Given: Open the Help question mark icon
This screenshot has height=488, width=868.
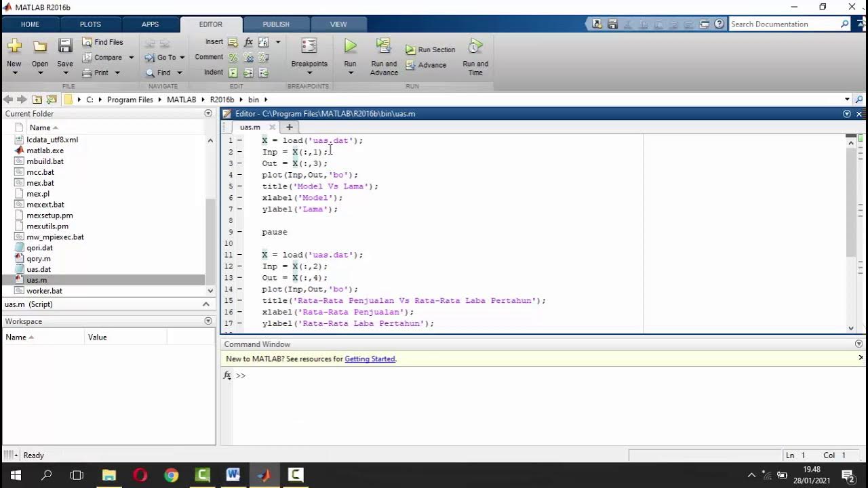Looking at the screenshot, I should click(x=719, y=24).
